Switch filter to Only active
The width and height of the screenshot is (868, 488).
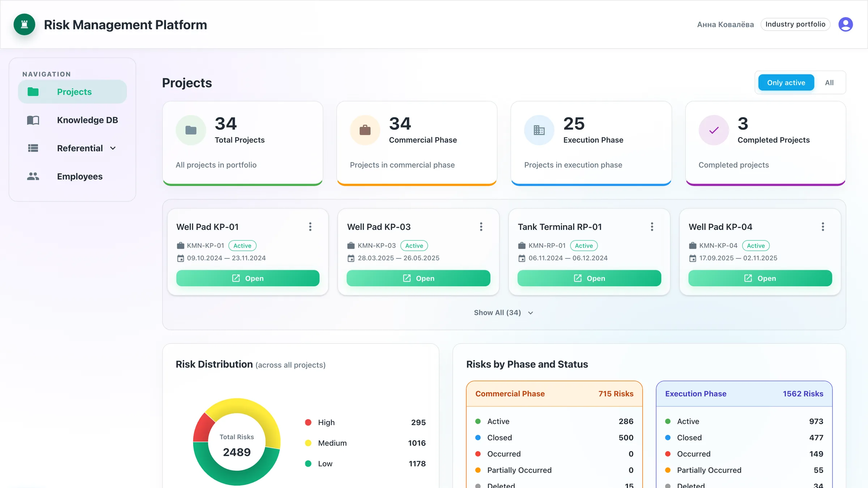pyautogui.click(x=786, y=83)
